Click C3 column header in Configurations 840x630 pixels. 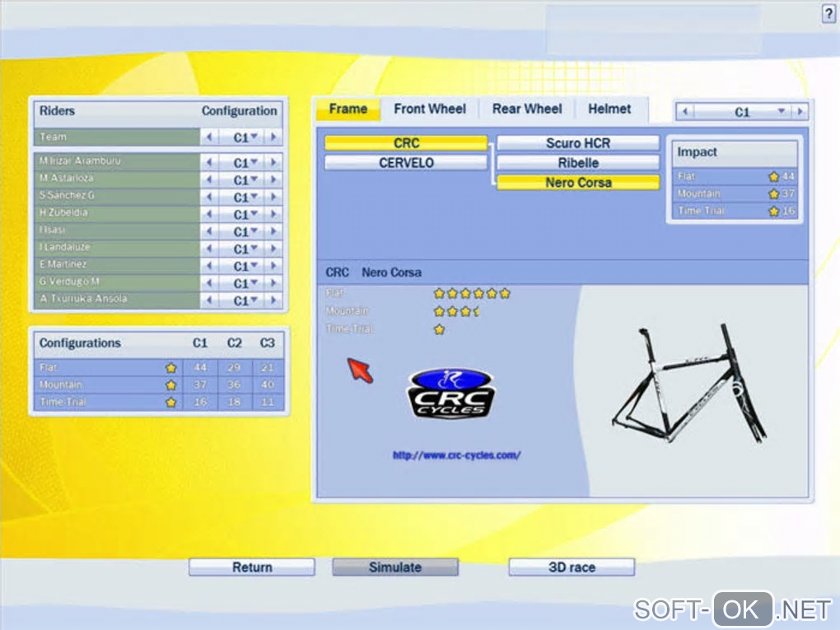(267, 343)
